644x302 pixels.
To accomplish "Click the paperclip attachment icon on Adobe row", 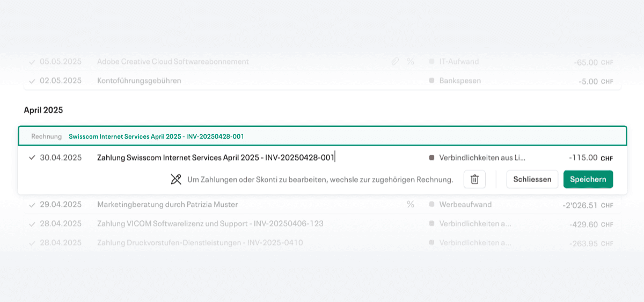I will click(x=395, y=62).
